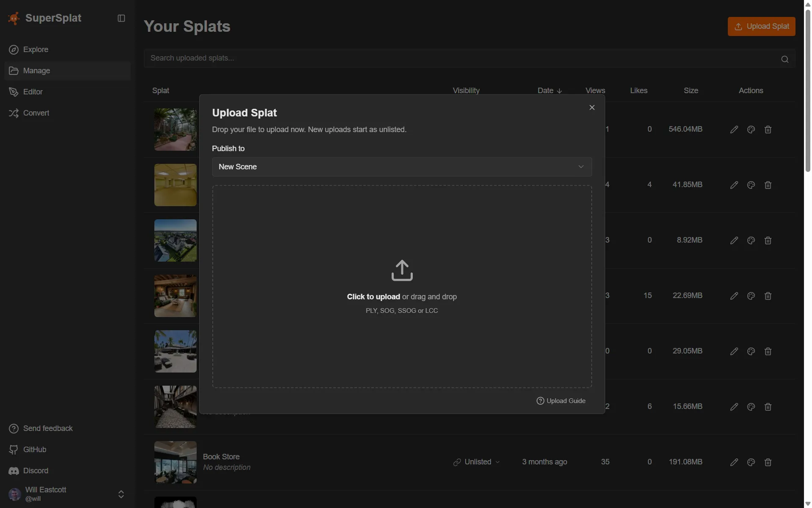
Task: Delete the Book Store splat
Action: (768, 462)
